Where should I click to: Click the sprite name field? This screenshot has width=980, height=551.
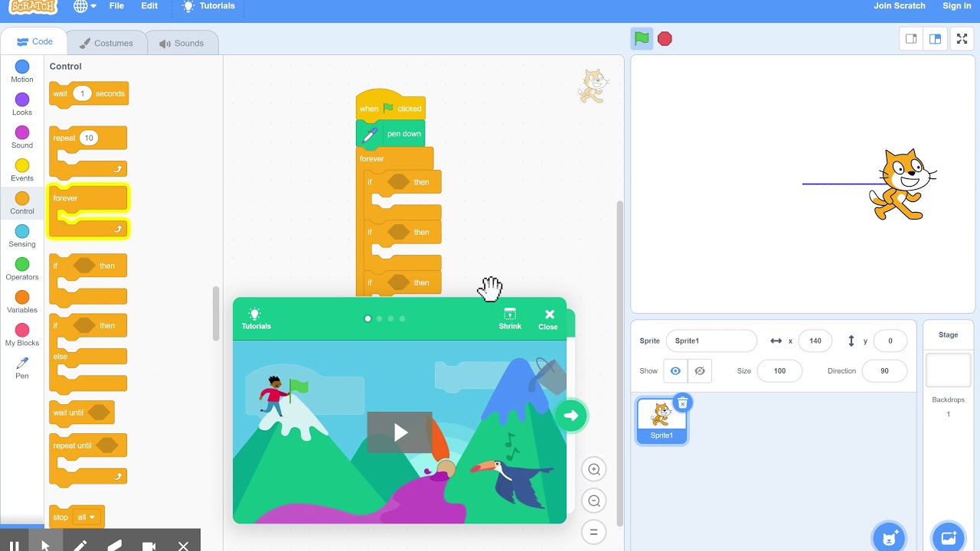tap(711, 341)
